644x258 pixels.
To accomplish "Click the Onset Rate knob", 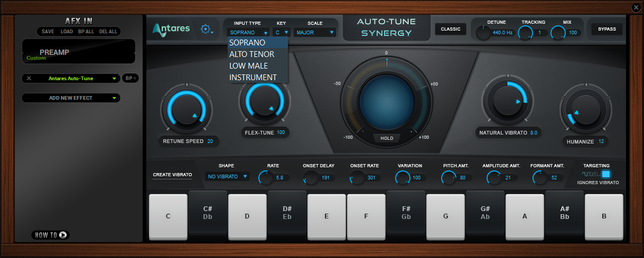I will pos(358,178).
